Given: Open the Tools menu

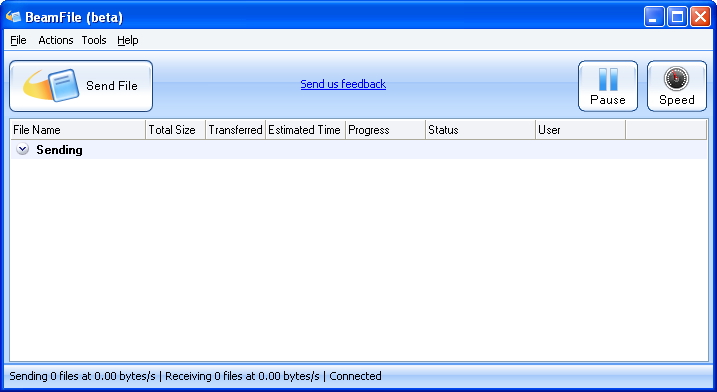Looking at the screenshot, I should (94, 40).
